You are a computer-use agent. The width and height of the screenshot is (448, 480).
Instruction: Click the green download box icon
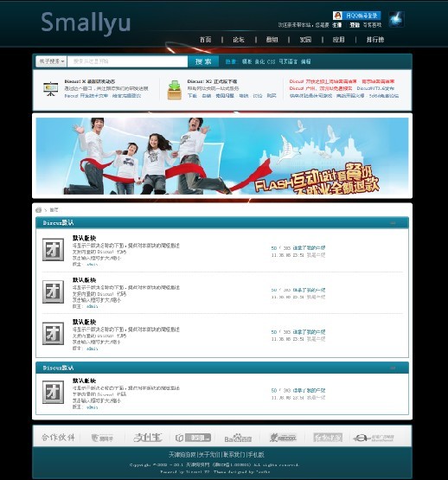click(175, 90)
